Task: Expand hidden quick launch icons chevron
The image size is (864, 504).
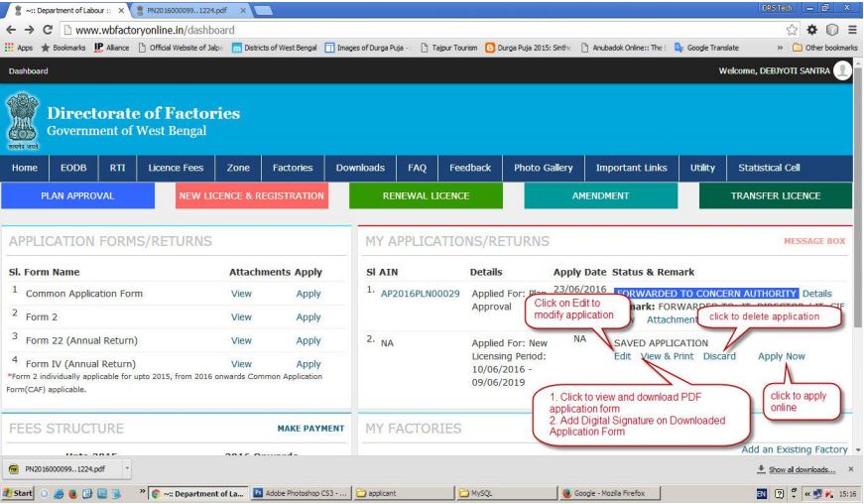Action: (x=142, y=491)
